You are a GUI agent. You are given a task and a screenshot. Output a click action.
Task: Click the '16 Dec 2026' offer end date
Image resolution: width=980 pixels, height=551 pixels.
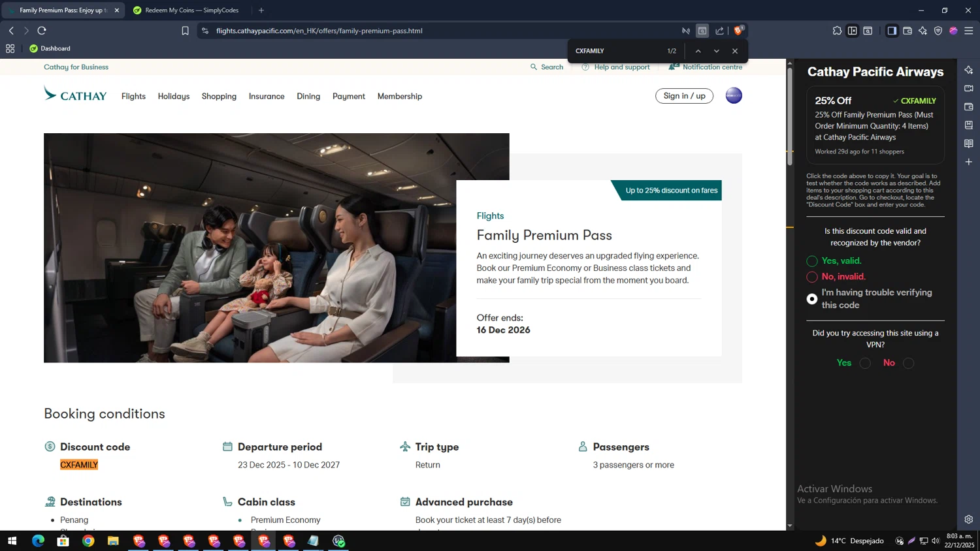(503, 330)
